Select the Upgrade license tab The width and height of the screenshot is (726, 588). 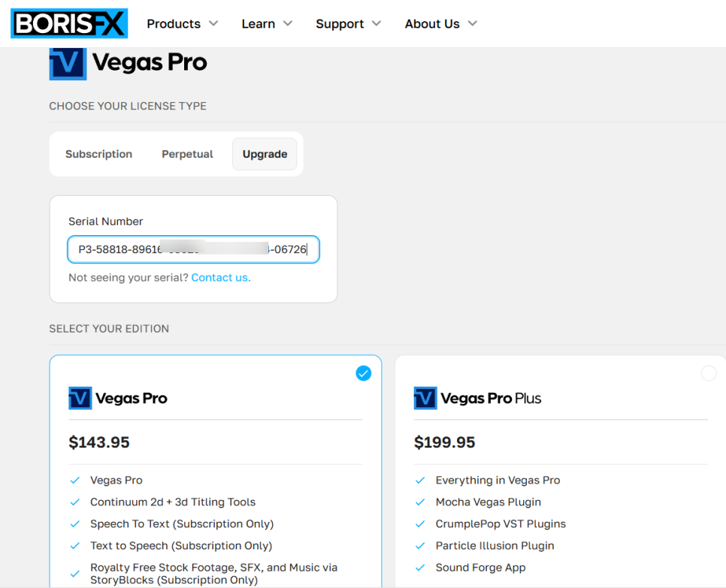(x=265, y=154)
